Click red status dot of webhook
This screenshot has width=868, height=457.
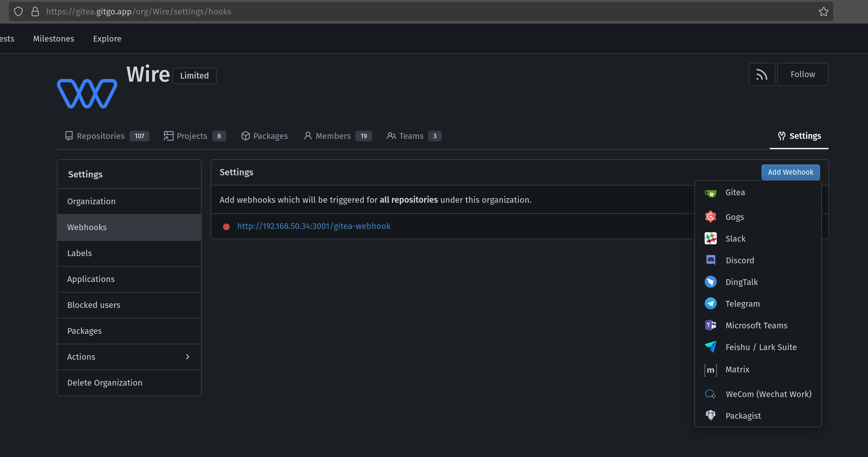pos(226,227)
